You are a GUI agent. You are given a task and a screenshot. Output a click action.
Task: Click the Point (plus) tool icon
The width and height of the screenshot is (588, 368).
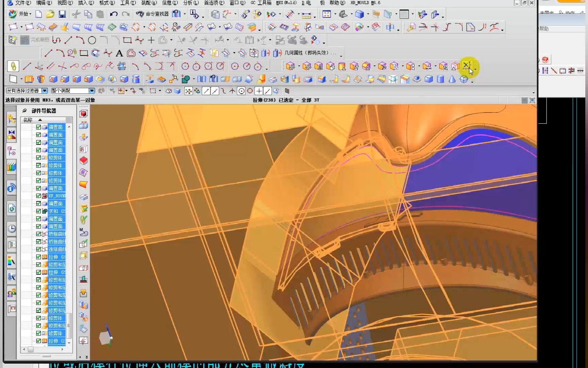151,40
